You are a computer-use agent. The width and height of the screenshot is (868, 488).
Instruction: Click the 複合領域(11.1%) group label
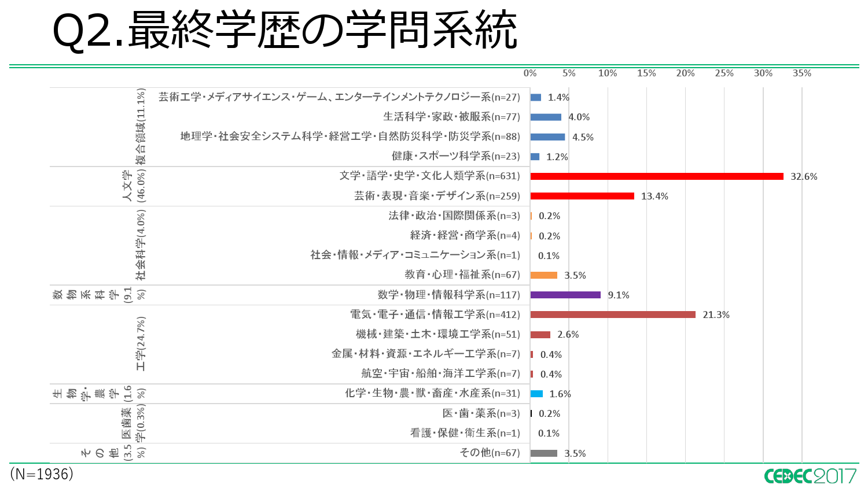[x=141, y=127]
